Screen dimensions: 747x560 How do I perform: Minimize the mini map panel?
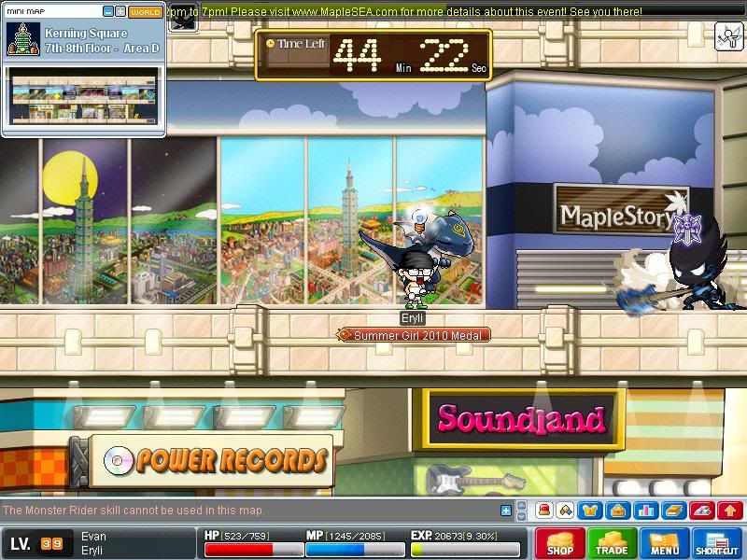(108, 11)
